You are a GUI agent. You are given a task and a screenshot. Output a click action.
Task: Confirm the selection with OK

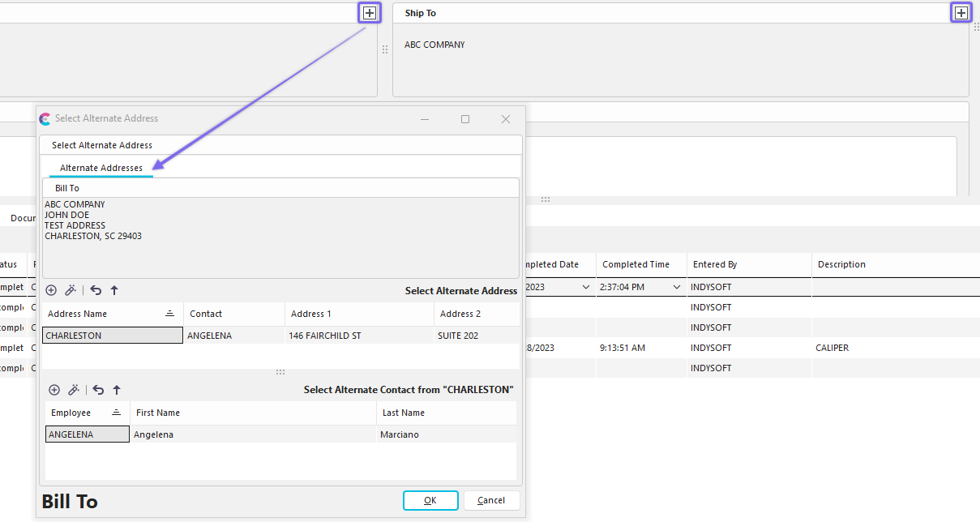430,500
